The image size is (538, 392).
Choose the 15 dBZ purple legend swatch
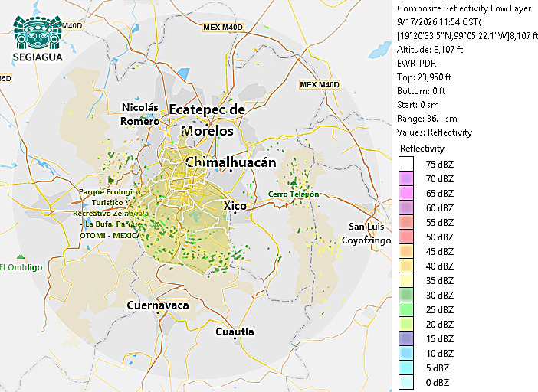click(406, 338)
